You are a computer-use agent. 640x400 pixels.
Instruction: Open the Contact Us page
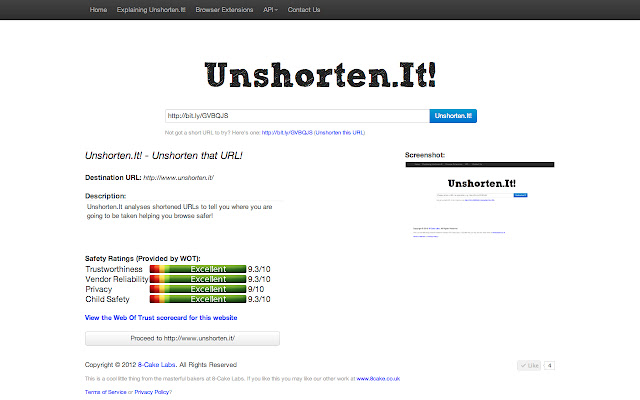point(304,10)
